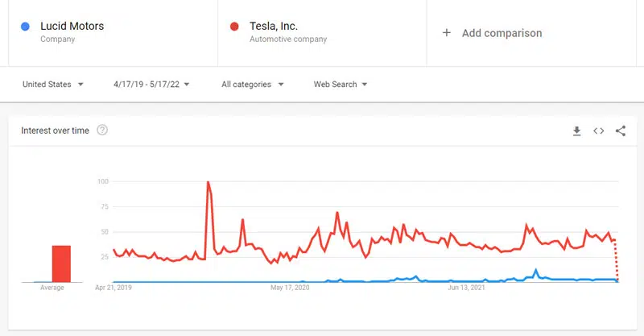644x336 pixels.
Task: Click the Interest over time heading
Action: tap(56, 131)
